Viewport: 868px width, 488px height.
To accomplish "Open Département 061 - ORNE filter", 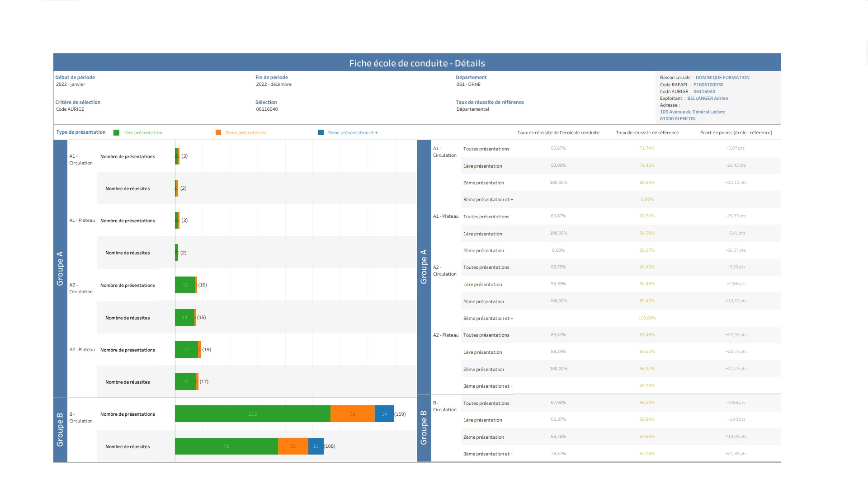I will coord(468,84).
